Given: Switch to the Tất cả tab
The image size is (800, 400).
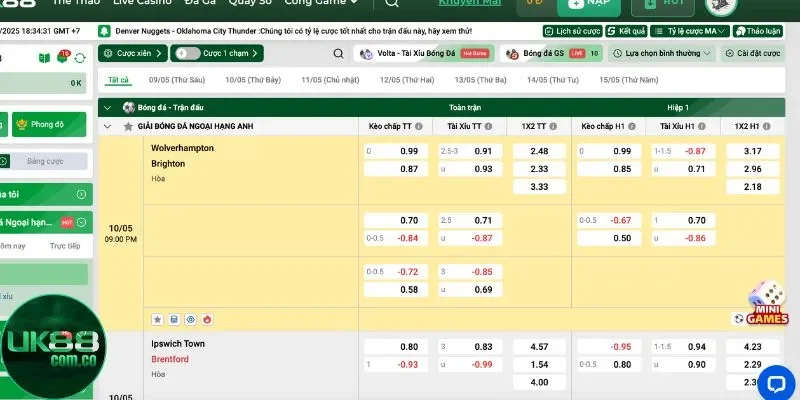Looking at the screenshot, I should click(x=118, y=79).
